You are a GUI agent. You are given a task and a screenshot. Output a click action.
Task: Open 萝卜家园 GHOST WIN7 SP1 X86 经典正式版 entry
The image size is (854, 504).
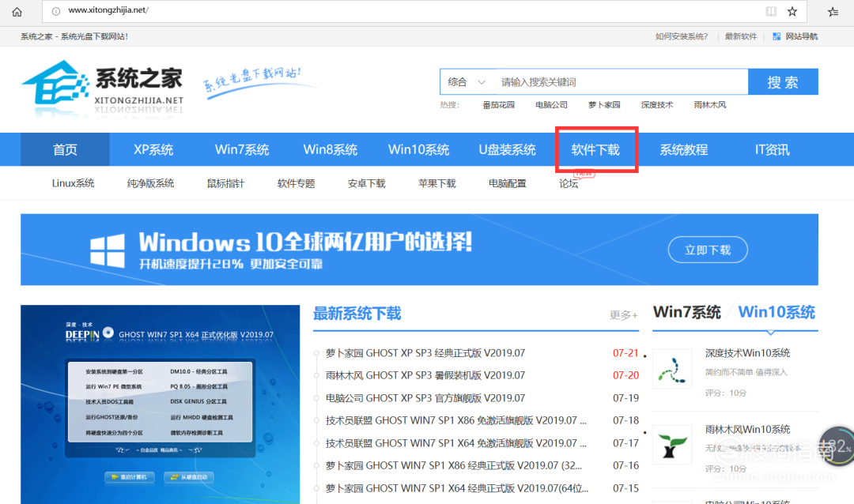454,466
